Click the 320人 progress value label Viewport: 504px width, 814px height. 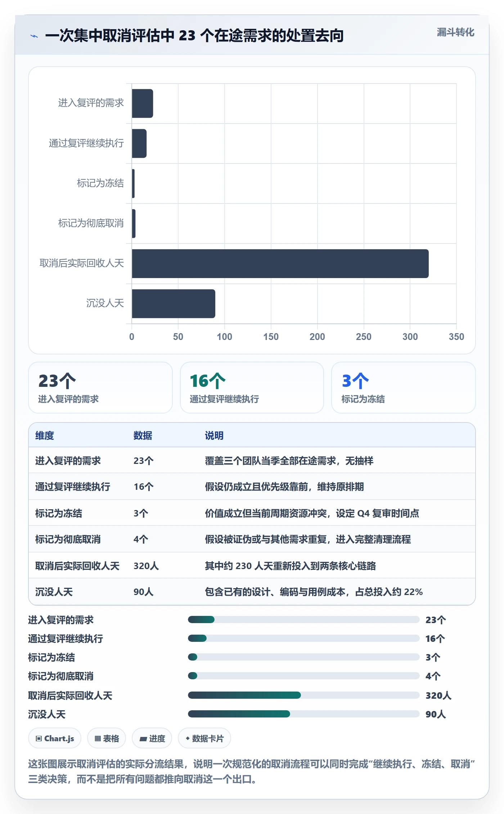pos(438,696)
